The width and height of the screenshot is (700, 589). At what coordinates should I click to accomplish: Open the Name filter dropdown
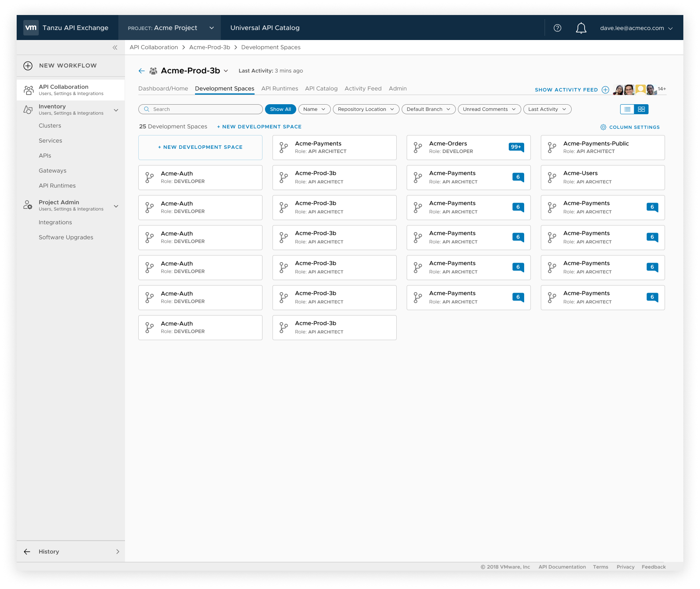[315, 109]
